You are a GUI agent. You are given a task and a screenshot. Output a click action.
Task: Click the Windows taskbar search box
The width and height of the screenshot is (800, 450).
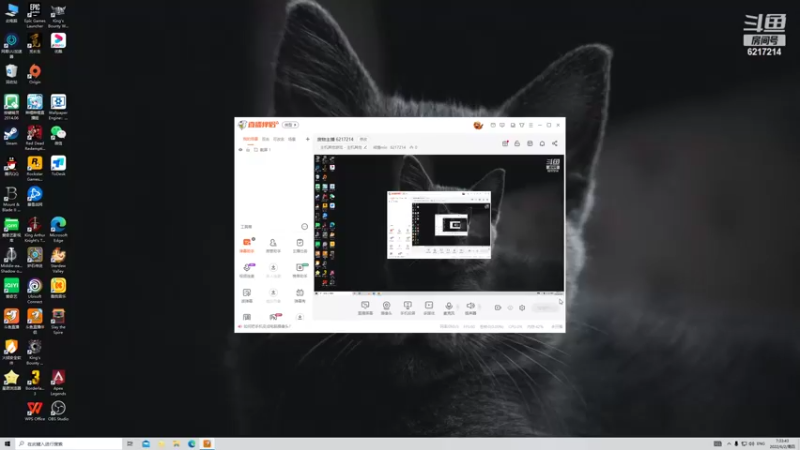[69, 444]
